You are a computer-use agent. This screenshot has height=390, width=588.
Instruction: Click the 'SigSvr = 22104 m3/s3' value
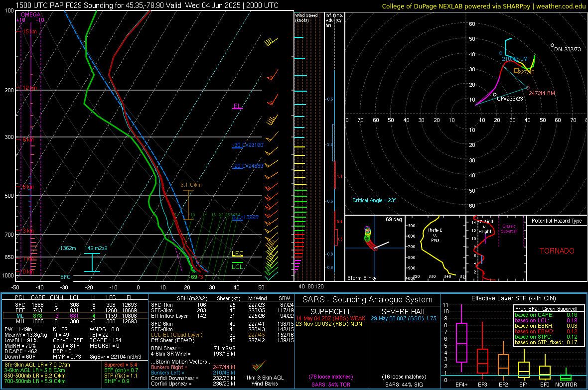pyautogui.click(x=116, y=357)
